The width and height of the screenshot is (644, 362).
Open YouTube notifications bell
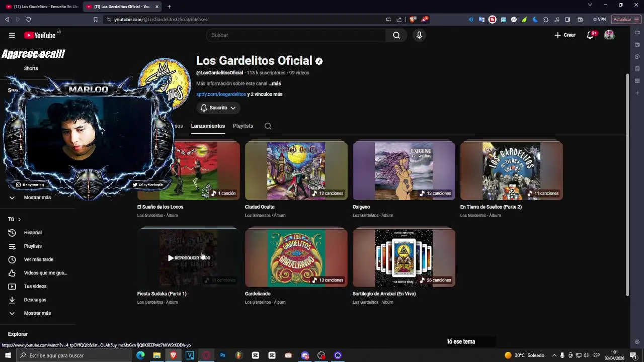click(x=590, y=35)
